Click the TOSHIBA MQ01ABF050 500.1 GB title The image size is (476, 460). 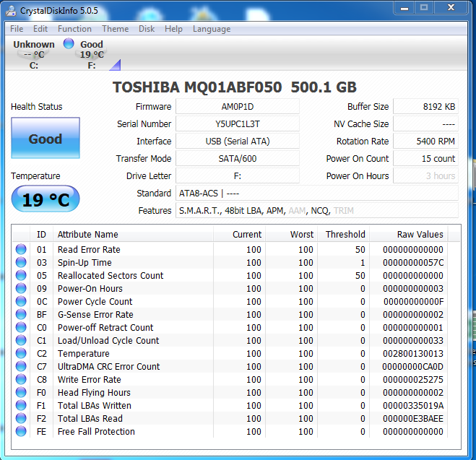[234, 87]
